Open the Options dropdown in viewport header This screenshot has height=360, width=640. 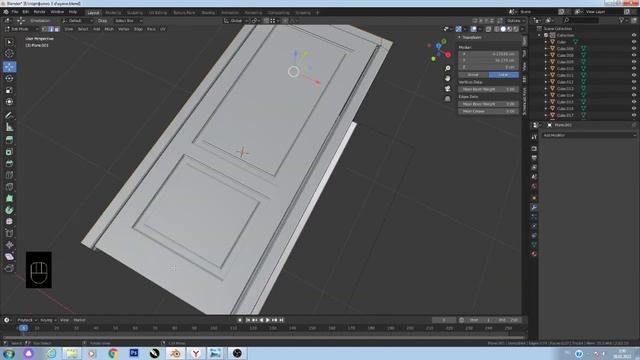click(516, 20)
